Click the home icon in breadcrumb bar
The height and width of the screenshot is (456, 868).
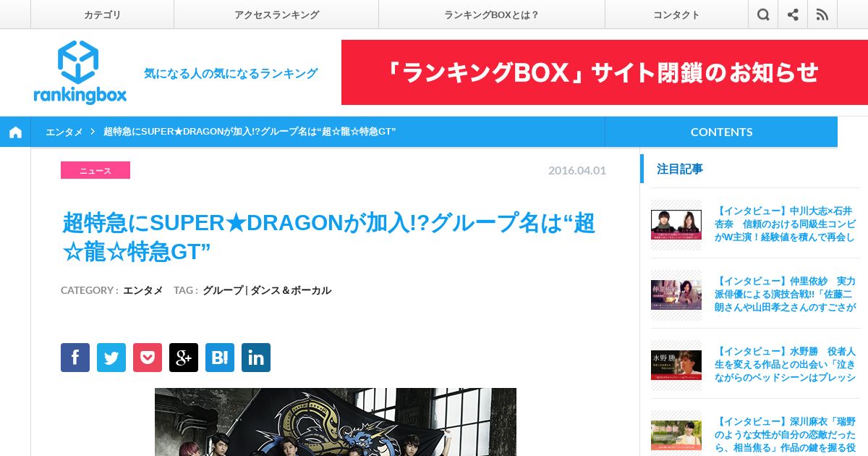click(x=15, y=132)
